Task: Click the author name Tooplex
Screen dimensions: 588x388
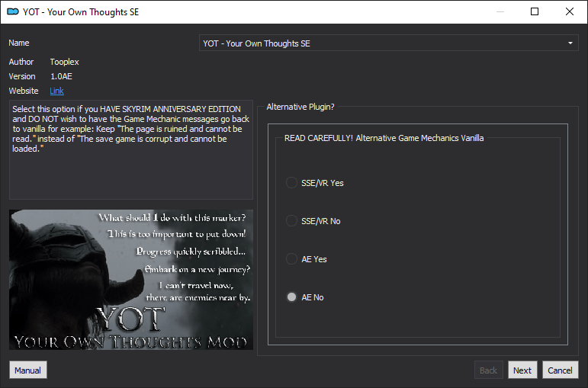Action: tap(65, 62)
